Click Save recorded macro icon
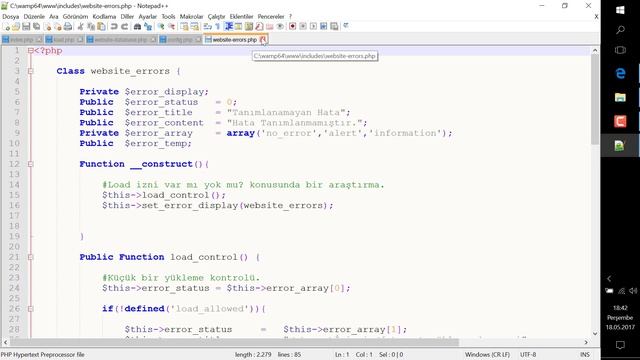Screen dimensions: 640x360 pos(334,27)
